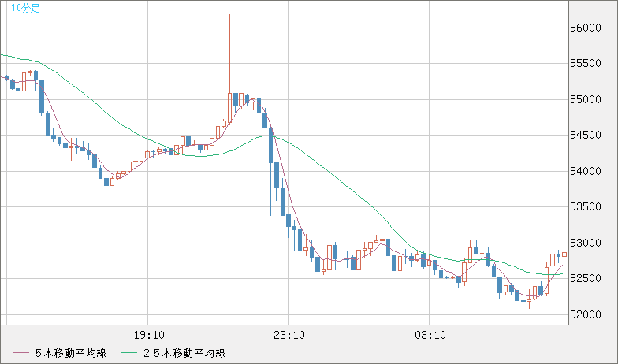Image resolution: width=618 pixels, height=364 pixels.
Task: Click the 92500 price axis label
Action: pyautogui.click(x=586, y=279)
